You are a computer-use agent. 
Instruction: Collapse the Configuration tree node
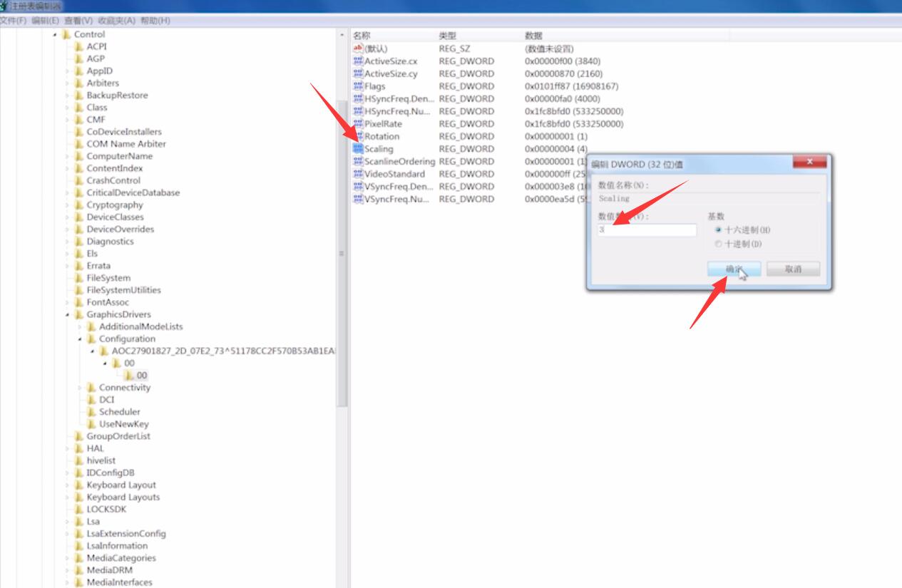click(81, 339)
